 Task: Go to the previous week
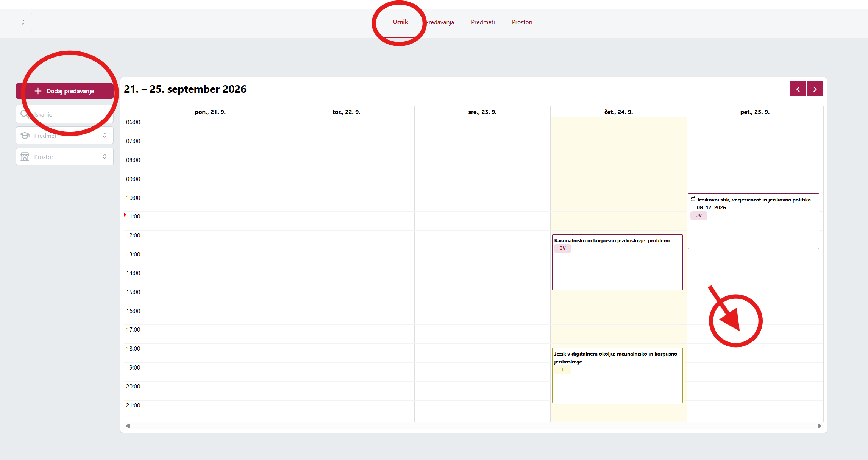point(798,89)
